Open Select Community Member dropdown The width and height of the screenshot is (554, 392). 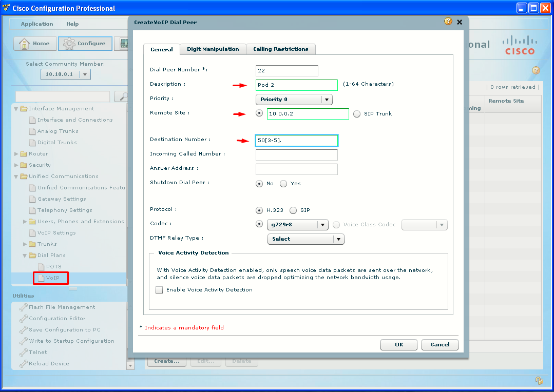tap(66, 74)
